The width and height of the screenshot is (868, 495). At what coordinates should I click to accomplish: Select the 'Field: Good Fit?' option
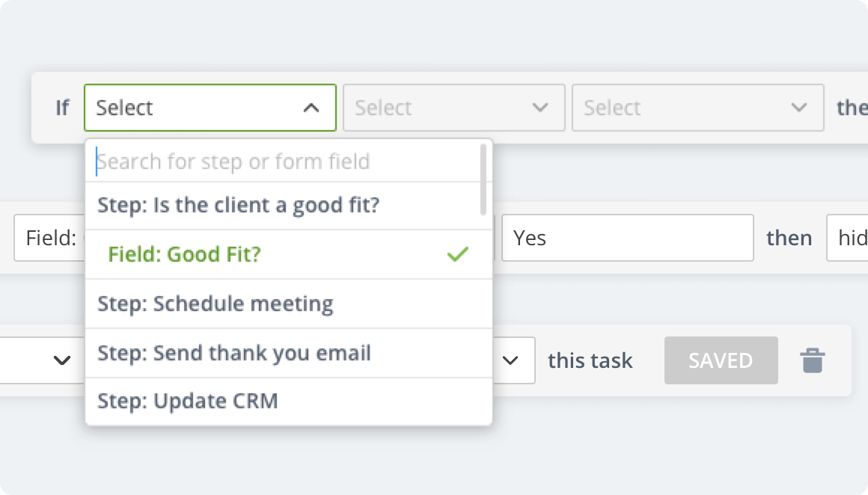click(x=184, y=254)
